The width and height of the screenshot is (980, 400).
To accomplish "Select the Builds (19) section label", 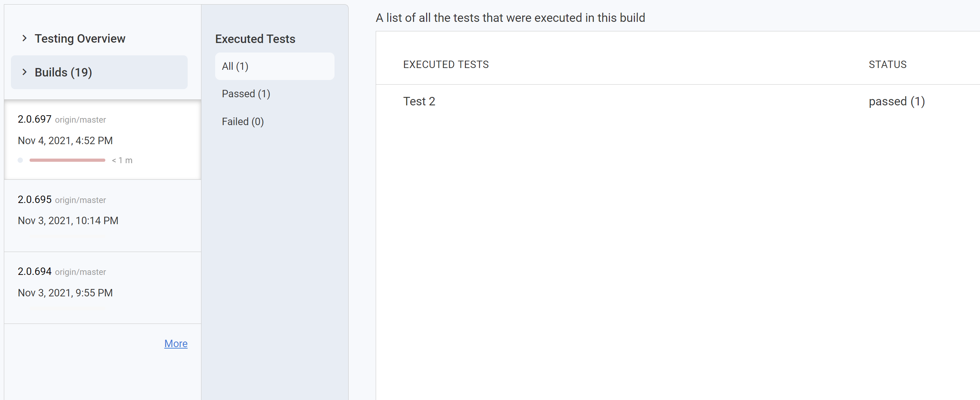I will [x=63, y=72].
